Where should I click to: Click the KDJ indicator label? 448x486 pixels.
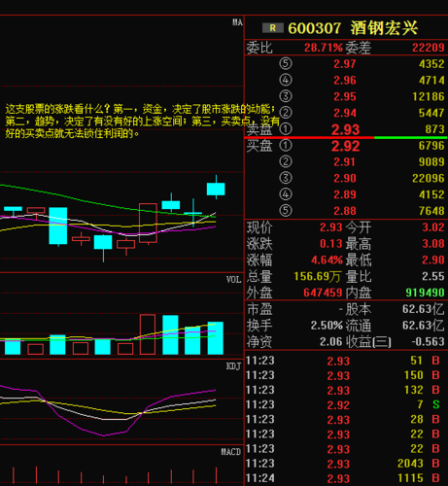pos(233,366)
